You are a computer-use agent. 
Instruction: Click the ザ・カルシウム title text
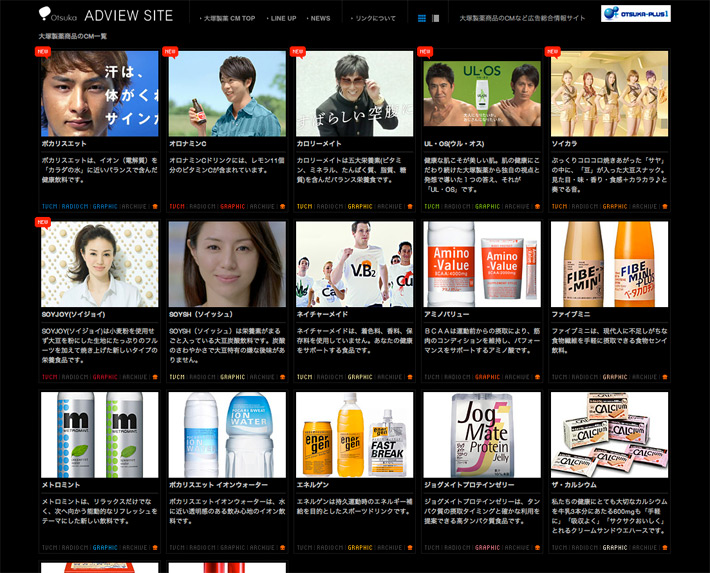coord(574,485)
